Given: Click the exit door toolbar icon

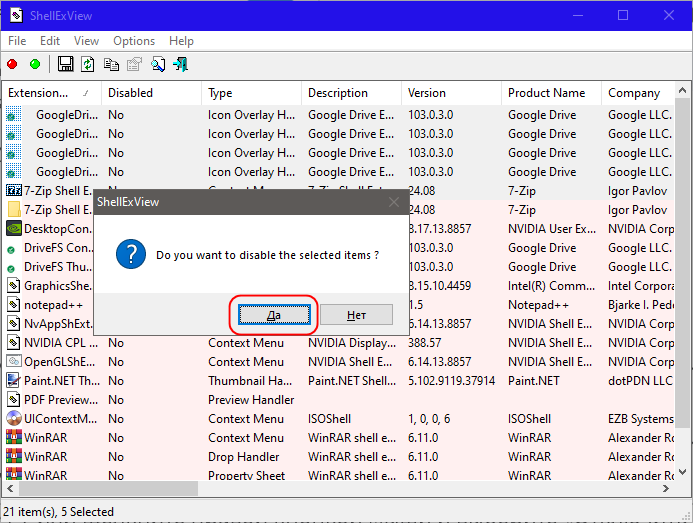Looking at the screenshot, I should (x=181, y=65).
